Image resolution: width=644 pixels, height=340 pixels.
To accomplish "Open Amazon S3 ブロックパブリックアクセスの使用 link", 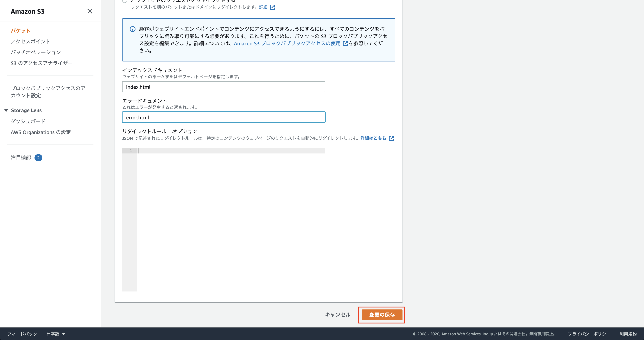I will [287, 43].
